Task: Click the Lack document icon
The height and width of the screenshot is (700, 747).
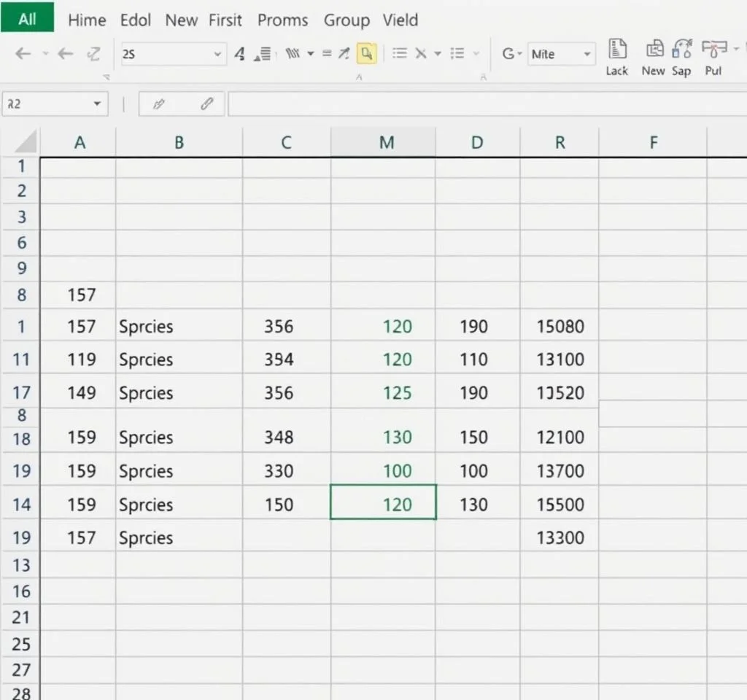Action: (x=617, y=50)
